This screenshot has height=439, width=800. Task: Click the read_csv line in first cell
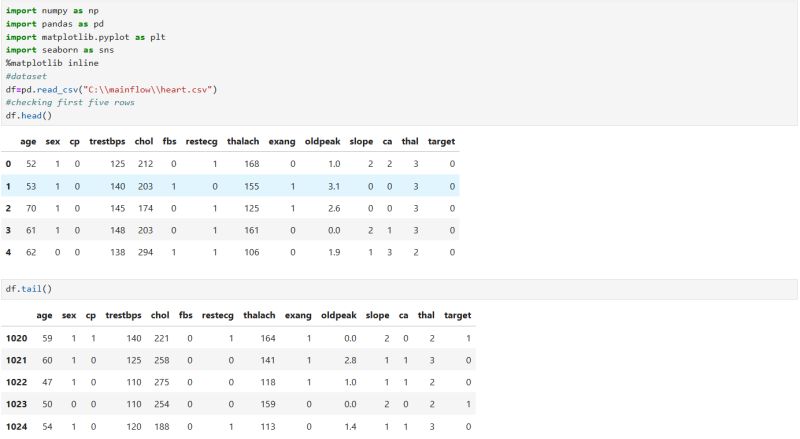111,89
